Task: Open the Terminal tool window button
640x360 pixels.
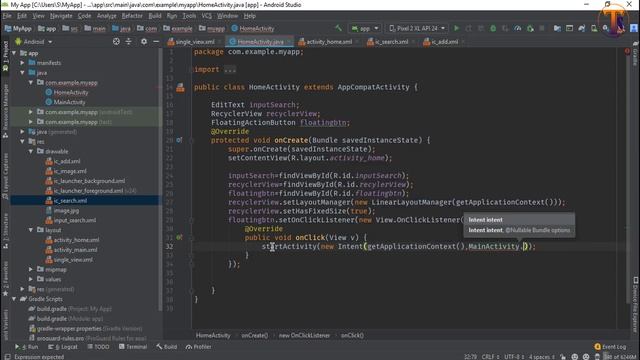Action: (133, 347)
